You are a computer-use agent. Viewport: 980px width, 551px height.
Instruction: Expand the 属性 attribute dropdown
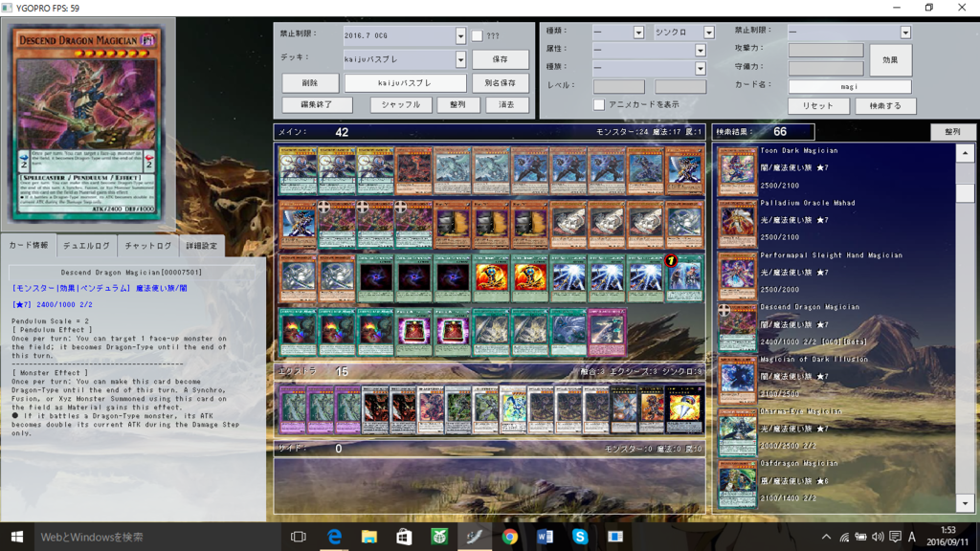[650, 50]
